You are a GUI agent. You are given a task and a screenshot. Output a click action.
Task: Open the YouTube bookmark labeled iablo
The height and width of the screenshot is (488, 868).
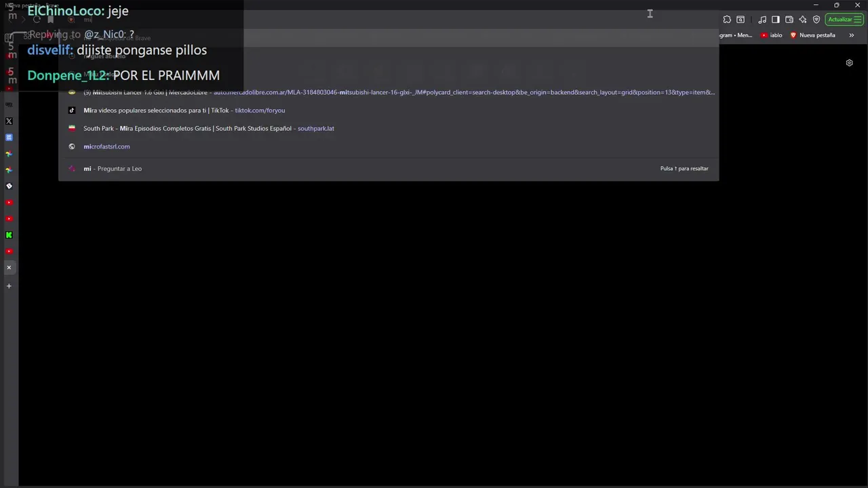point(772,35)
